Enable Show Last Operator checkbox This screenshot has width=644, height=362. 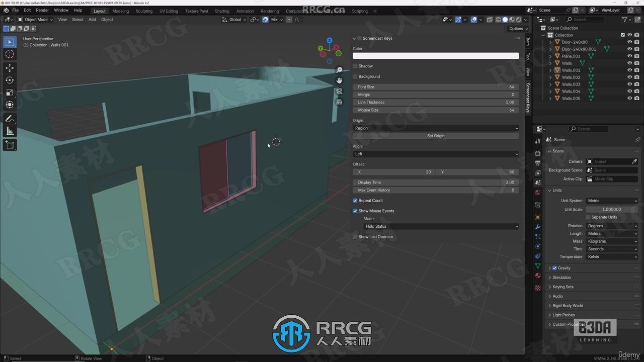click(355, 237)
